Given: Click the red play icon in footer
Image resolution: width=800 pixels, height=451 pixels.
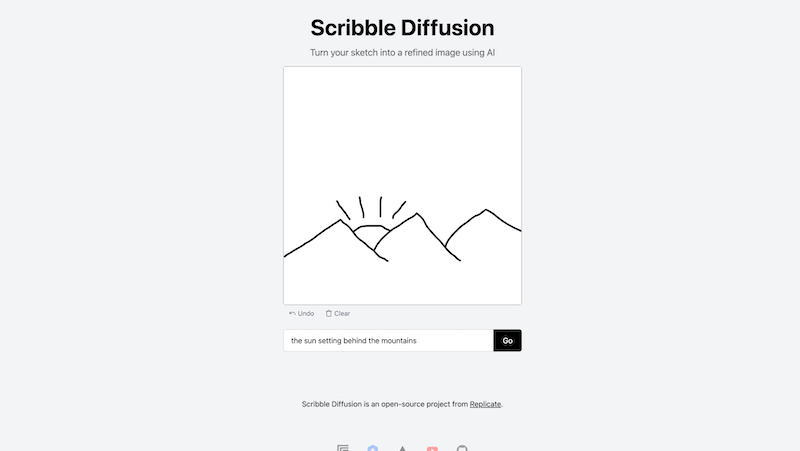Looking at the screenshot, I should (432, 448).
